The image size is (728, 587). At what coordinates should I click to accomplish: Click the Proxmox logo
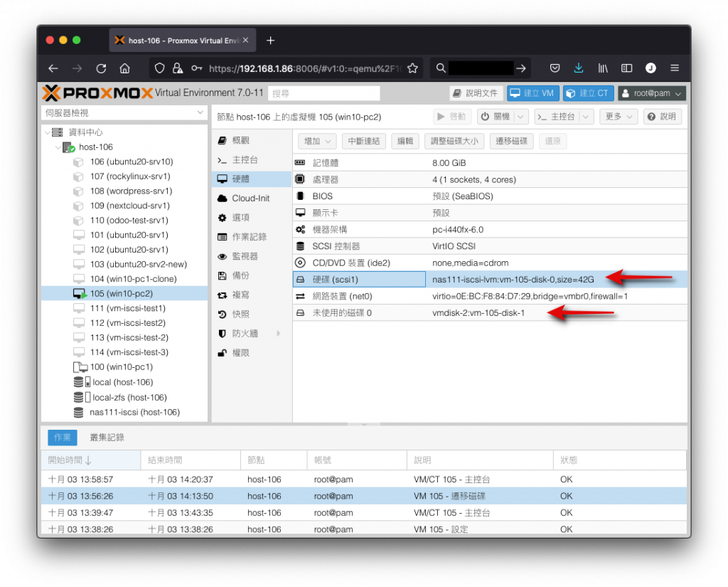[97, 93]
